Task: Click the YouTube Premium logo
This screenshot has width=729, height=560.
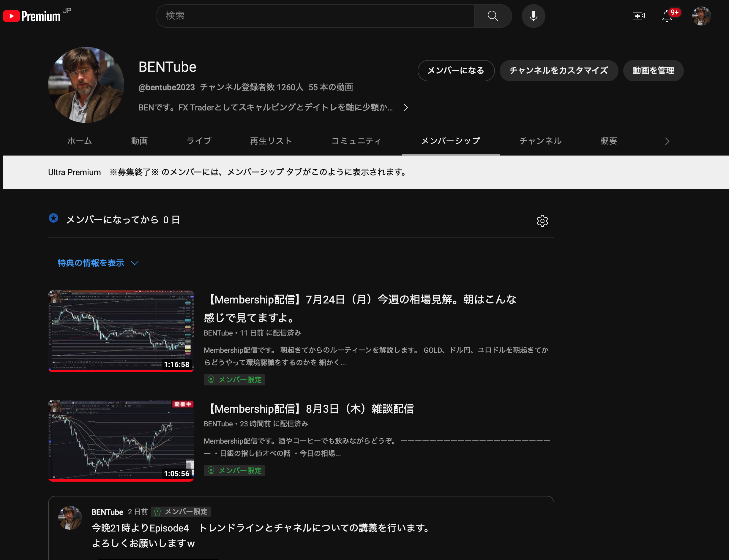Action: tap(32, 16)
